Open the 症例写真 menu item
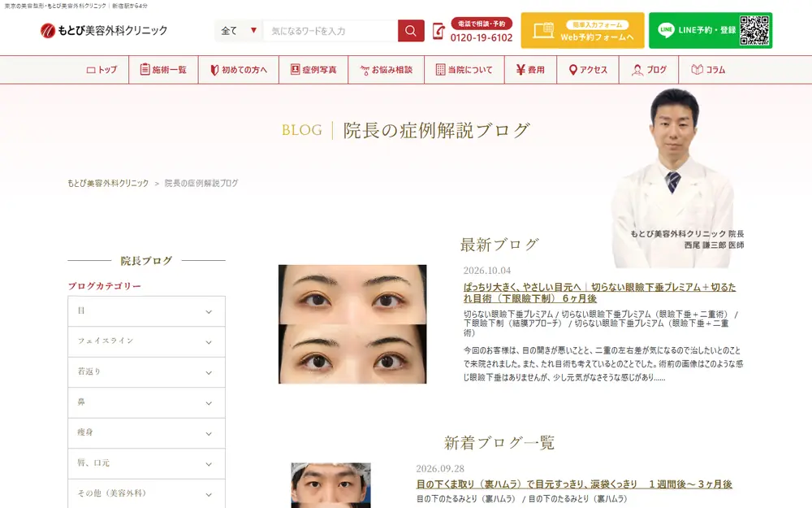Screen dimensions: 812x508 coord(313,70)
